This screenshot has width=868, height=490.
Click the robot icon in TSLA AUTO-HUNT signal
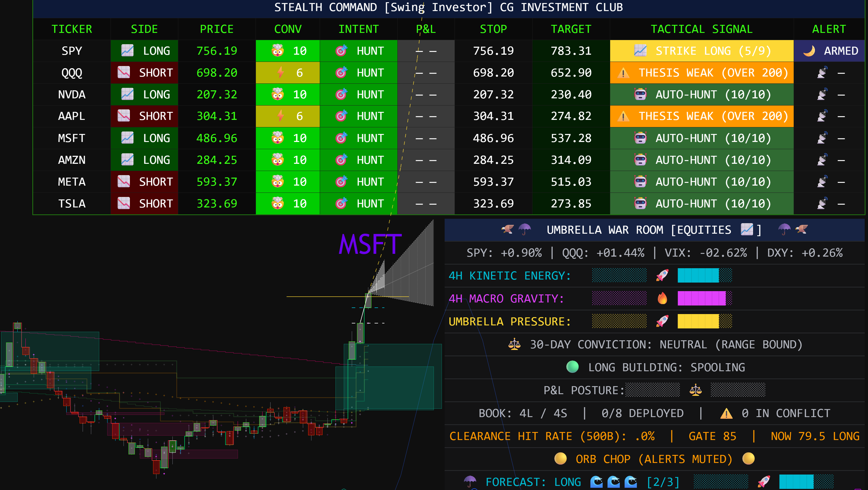(x=640, y=203)
